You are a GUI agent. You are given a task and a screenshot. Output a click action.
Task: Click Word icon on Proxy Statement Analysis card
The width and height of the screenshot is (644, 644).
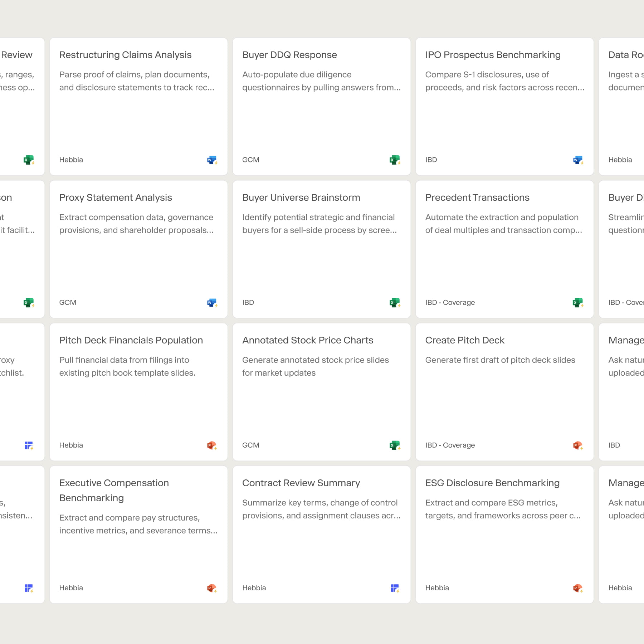tap(212, 303)
